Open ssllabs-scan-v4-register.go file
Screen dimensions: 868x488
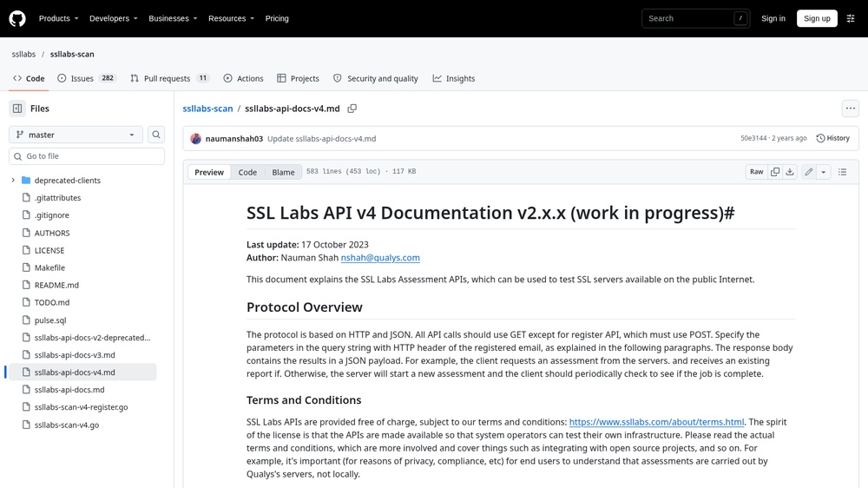(x=81, y=407)
